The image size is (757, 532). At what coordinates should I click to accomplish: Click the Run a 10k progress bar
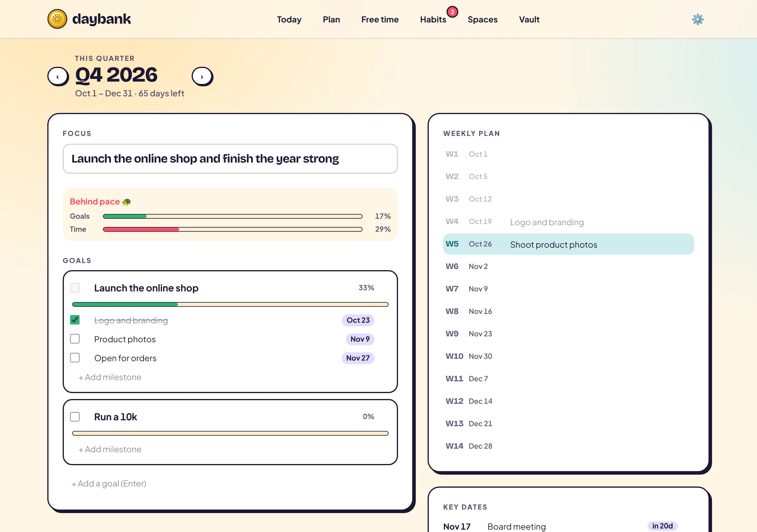pyautogui.click(x=230, y=433)
